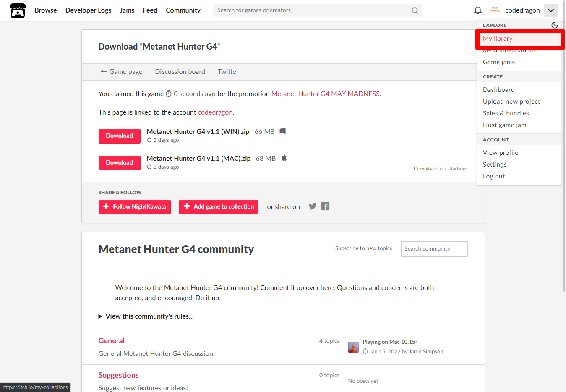Open Developer Logs
This screenshot has height=392, width=566.
click(89, 10)
